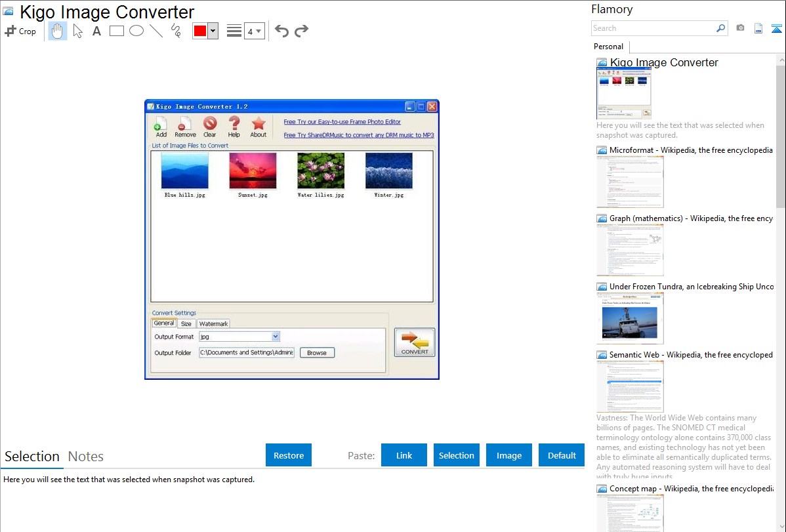Viewport: 786px width, 532px height.
Task: Activate the hand pan tool
Action: (58, 31)
